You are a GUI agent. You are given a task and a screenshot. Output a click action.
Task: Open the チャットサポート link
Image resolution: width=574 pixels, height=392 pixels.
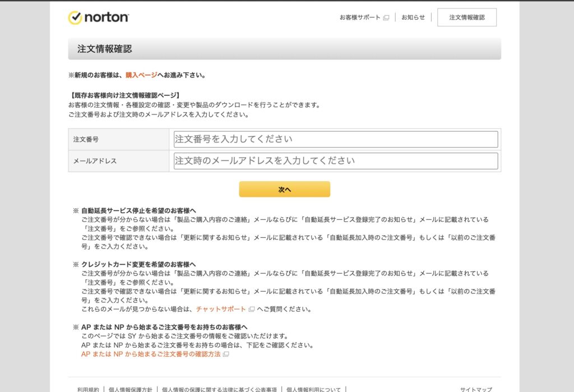(x=221, y=309)
